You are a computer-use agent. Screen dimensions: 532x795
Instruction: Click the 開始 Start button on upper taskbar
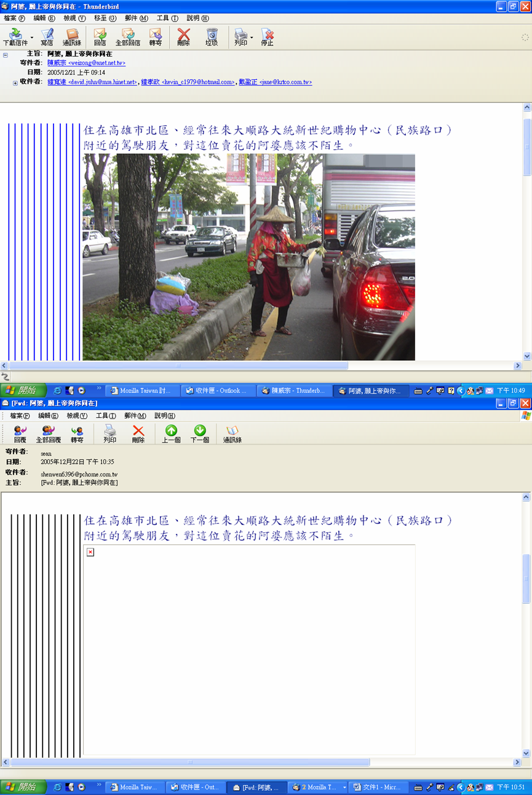pos(22,390)
